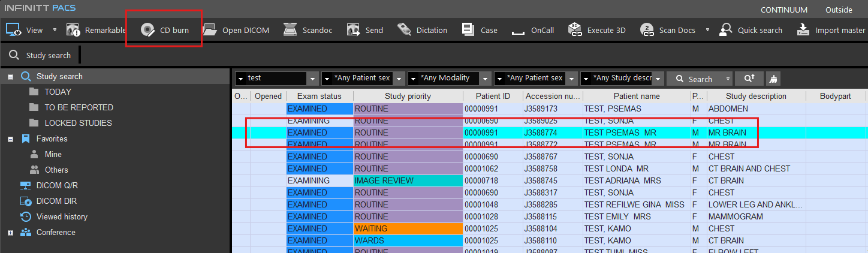Open the View toolbar item
The width and height of the screenshot is (868, 253).
coord(25,30)
